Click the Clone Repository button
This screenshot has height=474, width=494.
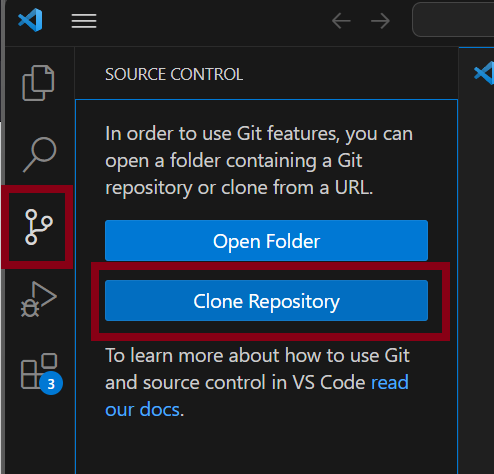266,301
